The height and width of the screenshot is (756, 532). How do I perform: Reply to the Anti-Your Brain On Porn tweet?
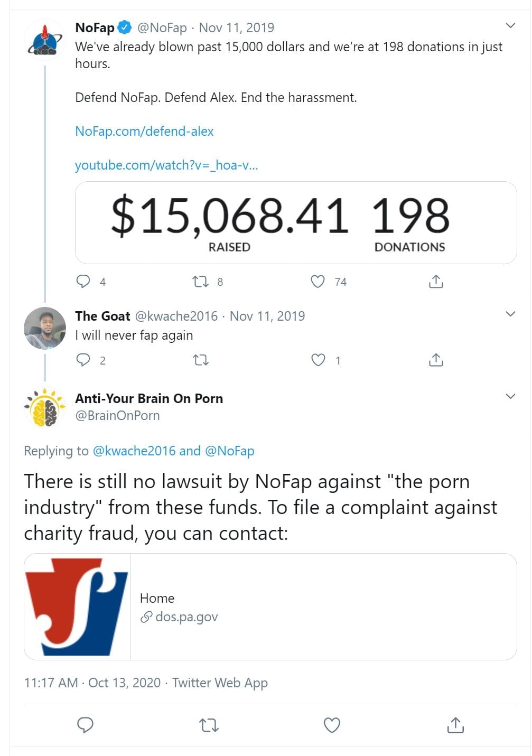(85, 725)
